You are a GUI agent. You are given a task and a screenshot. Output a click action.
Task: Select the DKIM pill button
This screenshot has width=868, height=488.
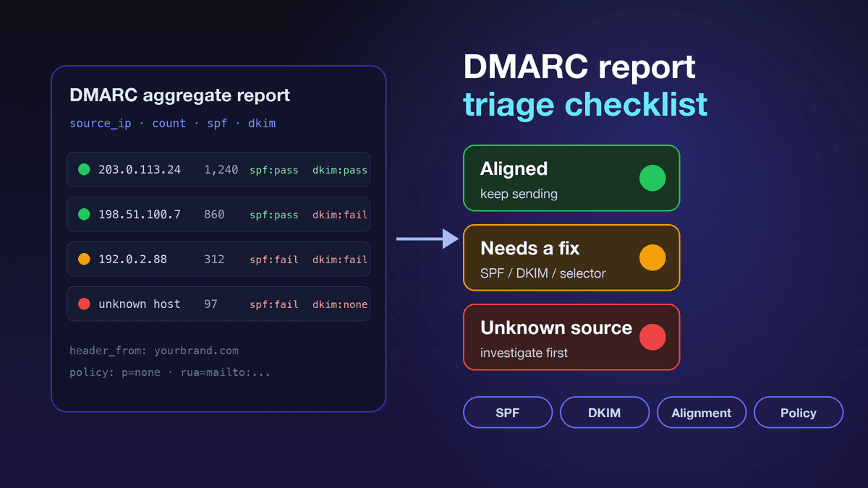click(605, 413)
